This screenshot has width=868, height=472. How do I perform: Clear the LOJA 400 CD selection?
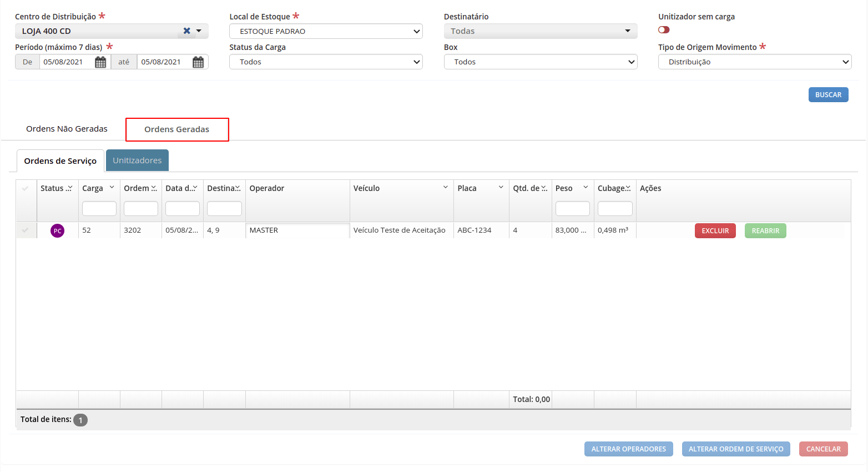click(187, 31)
